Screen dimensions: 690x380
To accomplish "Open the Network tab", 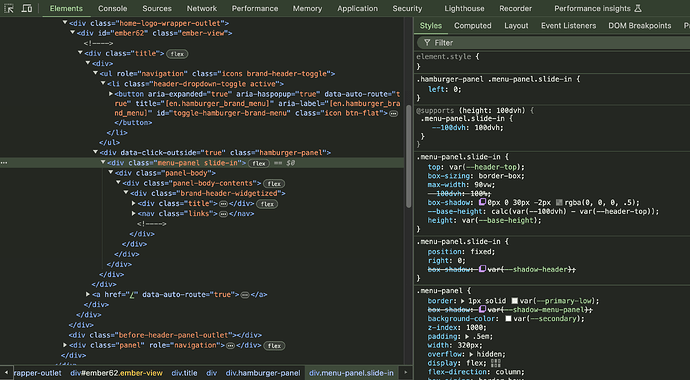I will [x=202, y=8].
